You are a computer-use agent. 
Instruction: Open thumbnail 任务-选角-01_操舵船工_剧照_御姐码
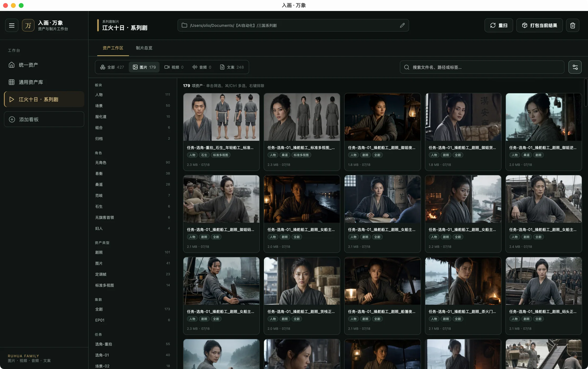[x=221, y=199]
